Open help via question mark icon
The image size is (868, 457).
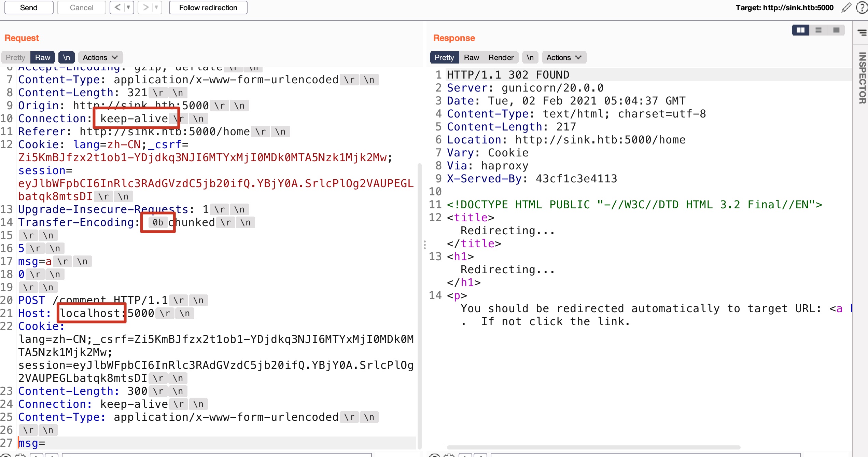click(x=862, y=8)
